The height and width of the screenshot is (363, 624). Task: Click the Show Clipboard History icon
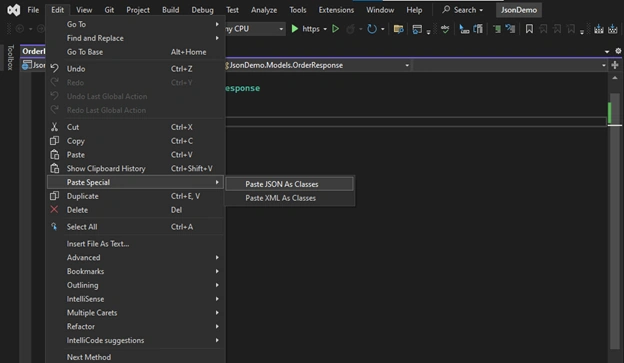[55, 168]
